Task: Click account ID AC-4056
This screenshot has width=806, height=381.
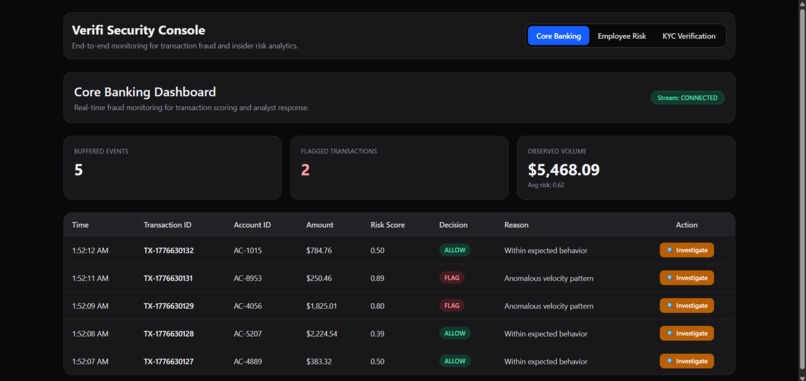Action: pyautogui.click(x=248, y=306)
